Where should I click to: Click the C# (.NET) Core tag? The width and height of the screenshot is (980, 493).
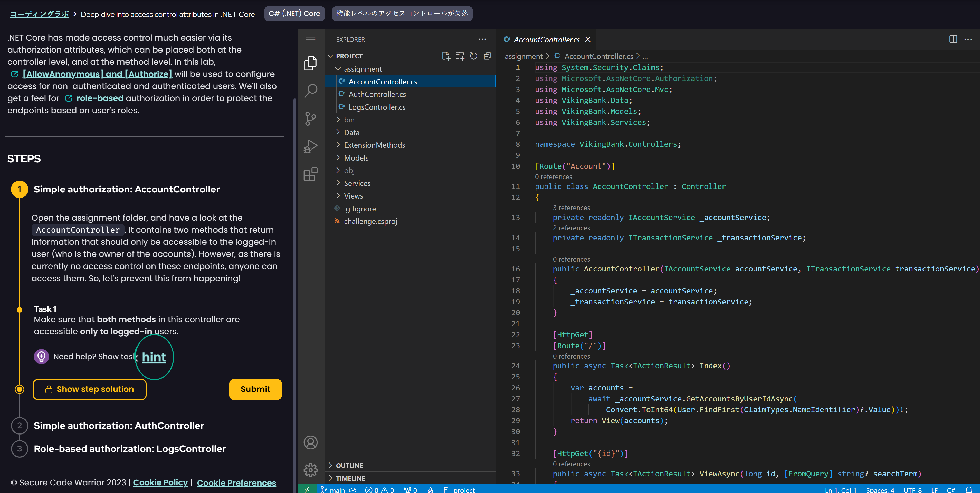pos(294,14)
